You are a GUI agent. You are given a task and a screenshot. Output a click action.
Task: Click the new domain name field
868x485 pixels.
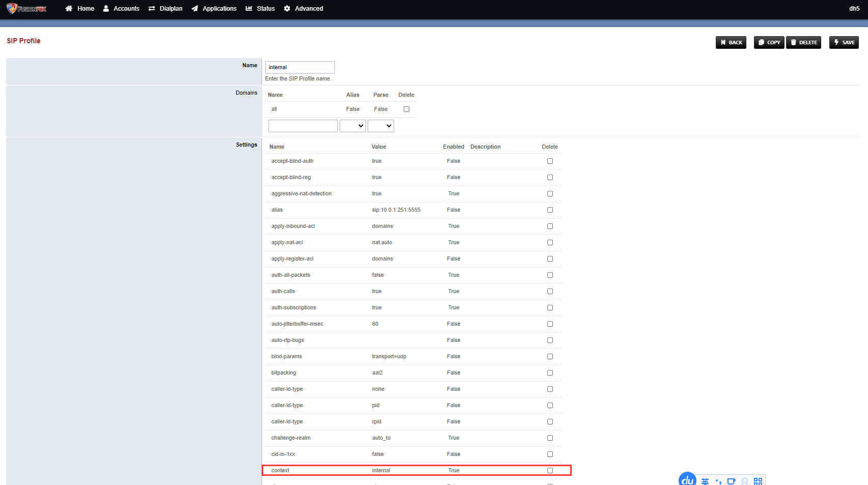303,126
